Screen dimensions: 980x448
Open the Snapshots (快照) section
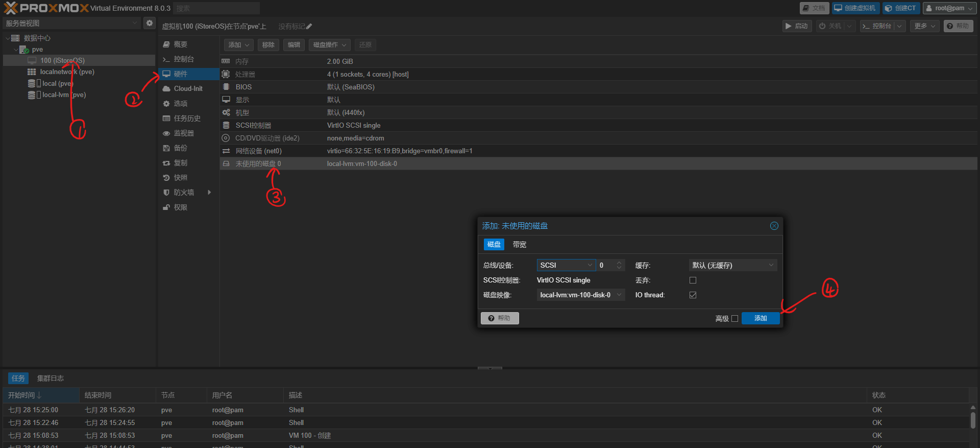[189, 177]
